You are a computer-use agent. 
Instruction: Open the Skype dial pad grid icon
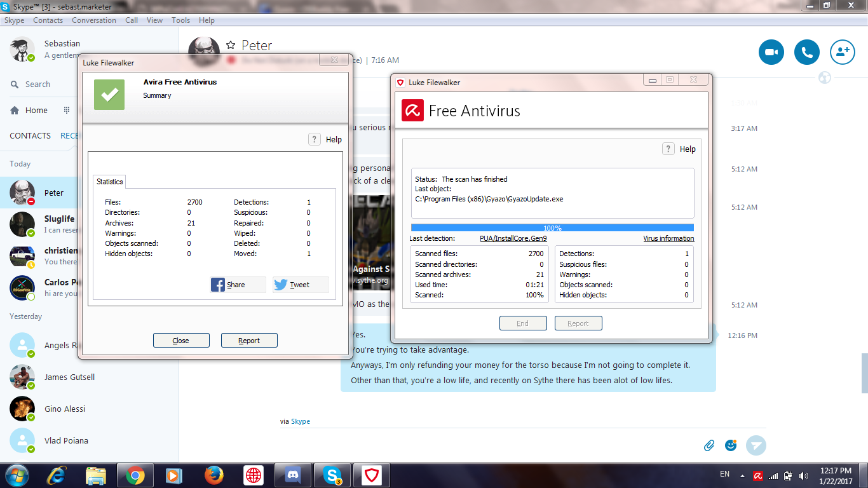click(x=67, y=110)
